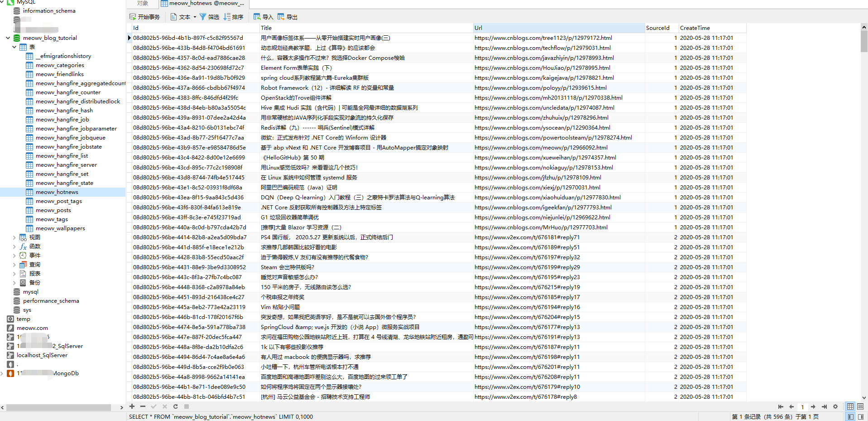Click the 开始事务 begin transaction button
The image size is (868, 421).
(x=144, y=17)
